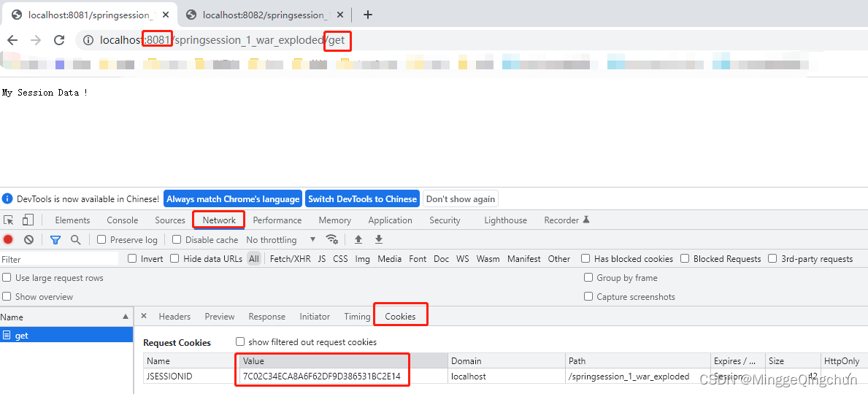Open the Recorder panel tab

coord(566,220)
